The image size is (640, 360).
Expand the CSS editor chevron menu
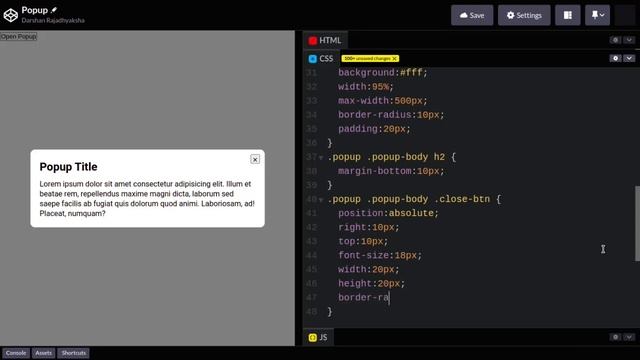click(x=629, y=58)
